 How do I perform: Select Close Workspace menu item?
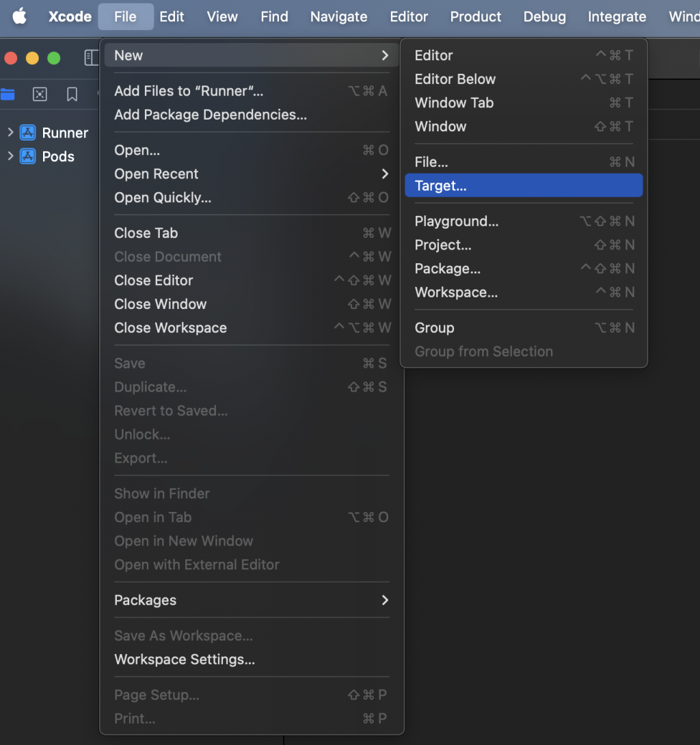click(252, 328)
